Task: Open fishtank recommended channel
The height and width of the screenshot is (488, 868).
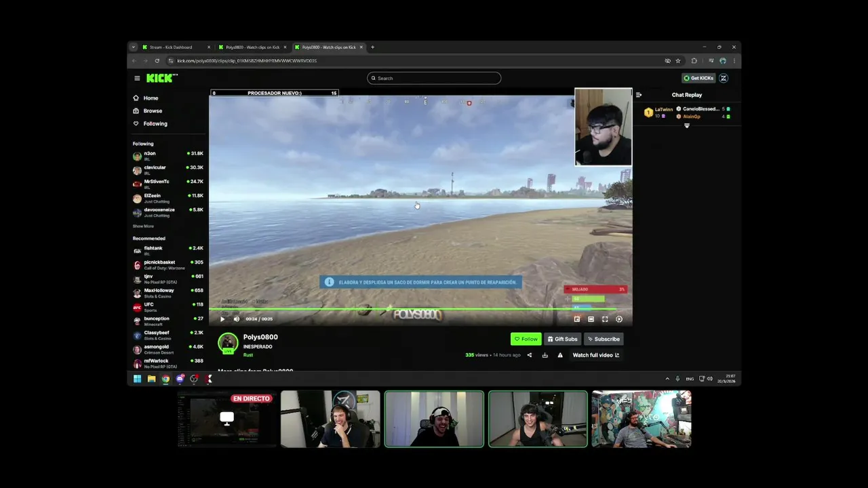Action: (x=167, y=251)
